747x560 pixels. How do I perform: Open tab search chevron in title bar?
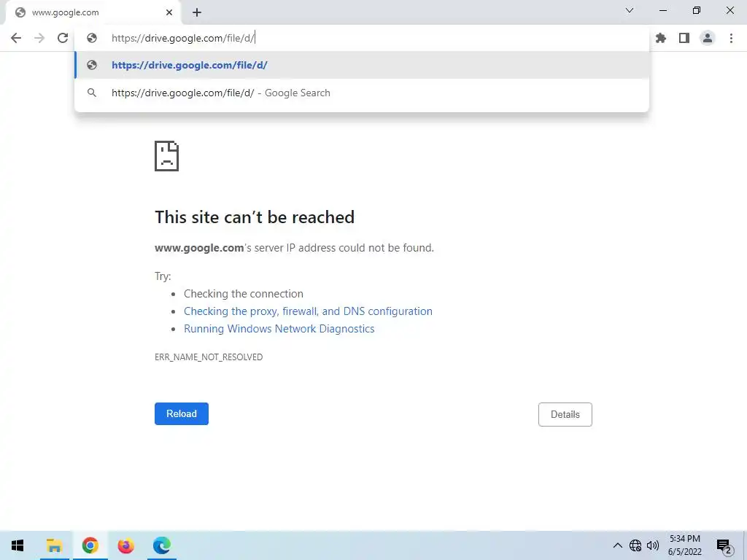tap(630, 10)
